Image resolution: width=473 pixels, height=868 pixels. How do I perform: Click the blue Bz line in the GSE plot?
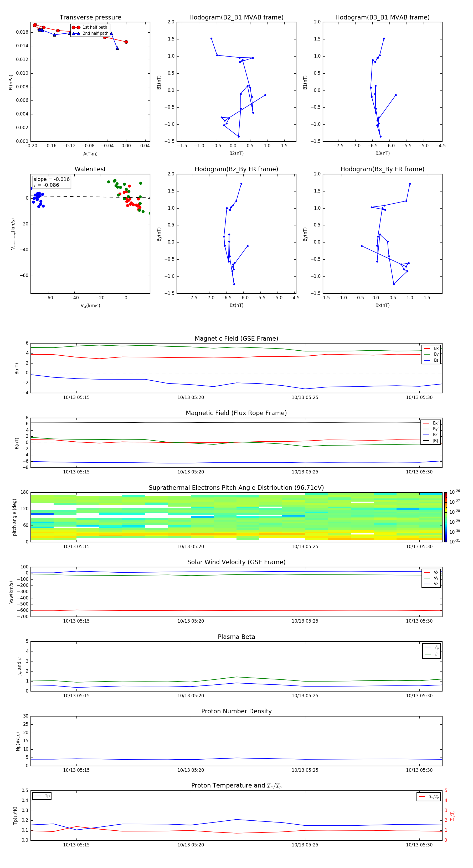(x=236, y=383)
